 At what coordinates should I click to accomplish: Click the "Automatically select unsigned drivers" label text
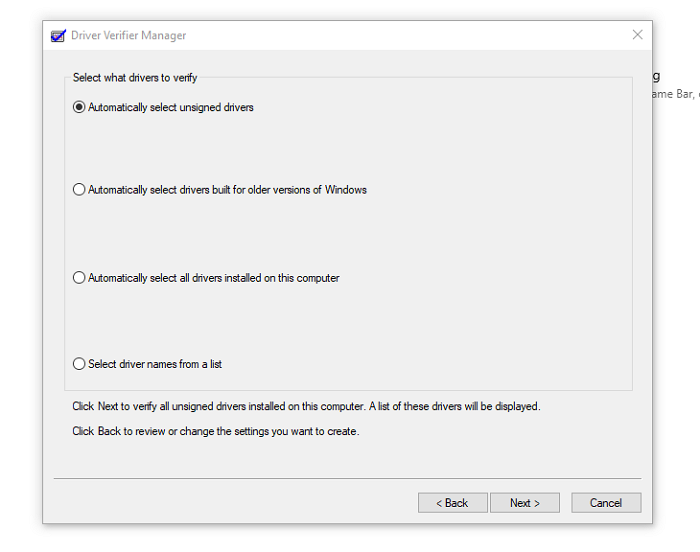pos(170,107)
